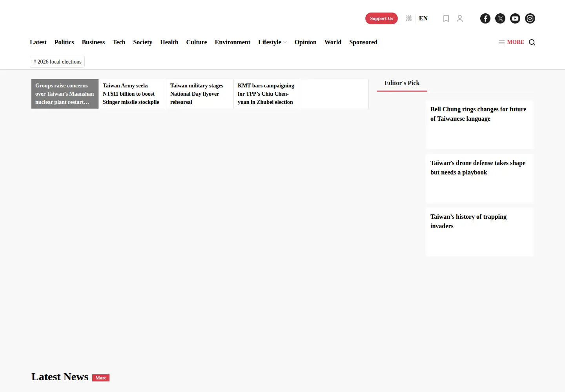Screen dimensions: 565x392
Task: Open the Health section
Action: (x=169, y=42)
